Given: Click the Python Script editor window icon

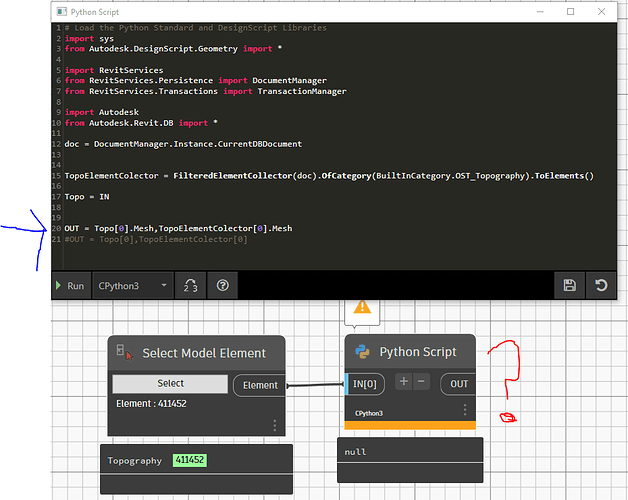Looking at the screenshot, I should click(62, 12).
